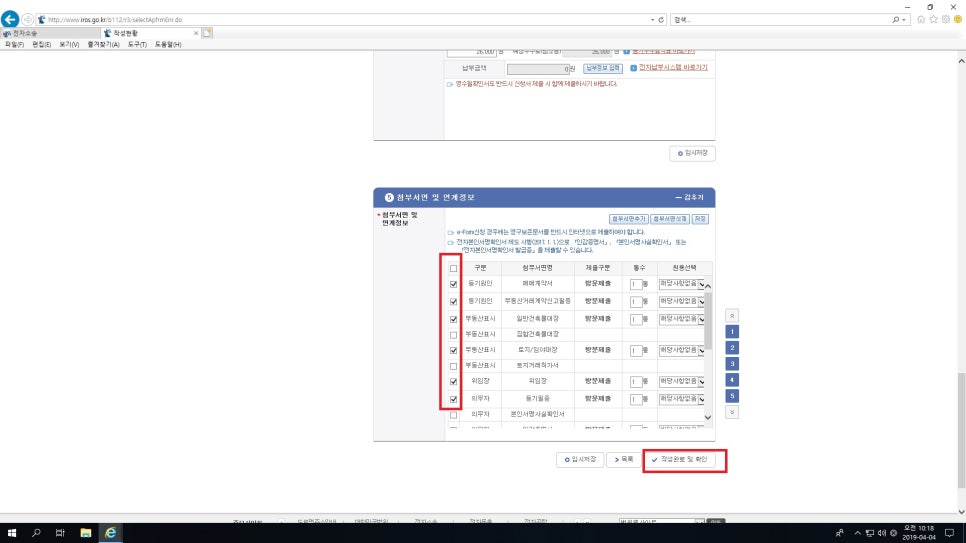Open the browser home icon
The height and width of the screenshot is (543, 966).
point(921,19)
